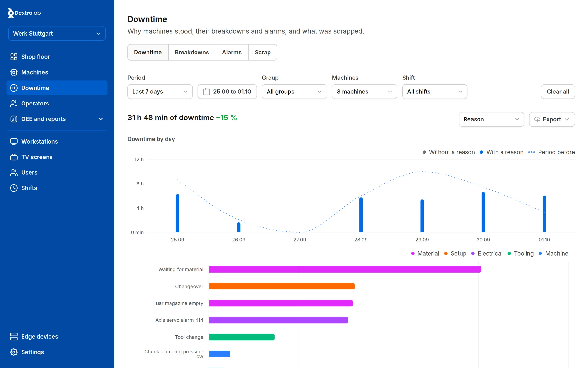This screenshot has height=368, width=588.
Task: Click the Clear all button
Action: (558, 92)
